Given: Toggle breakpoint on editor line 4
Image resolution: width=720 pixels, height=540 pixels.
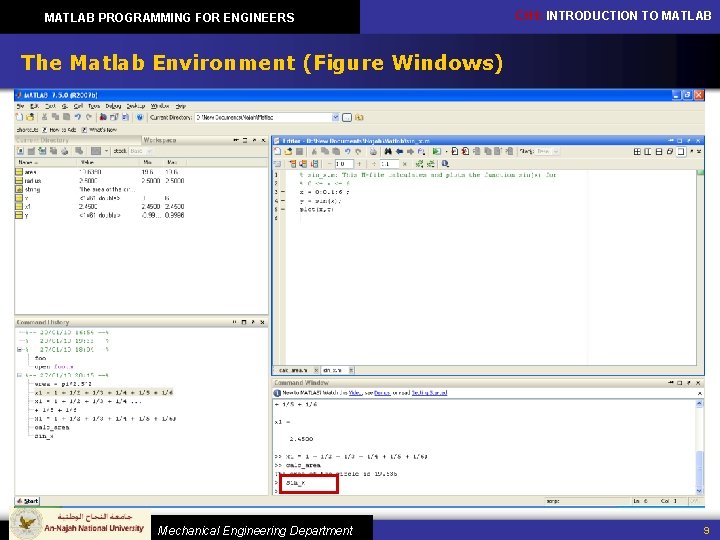Looking at the screenshot, I should pyautogui.click(x=282, y=201).
